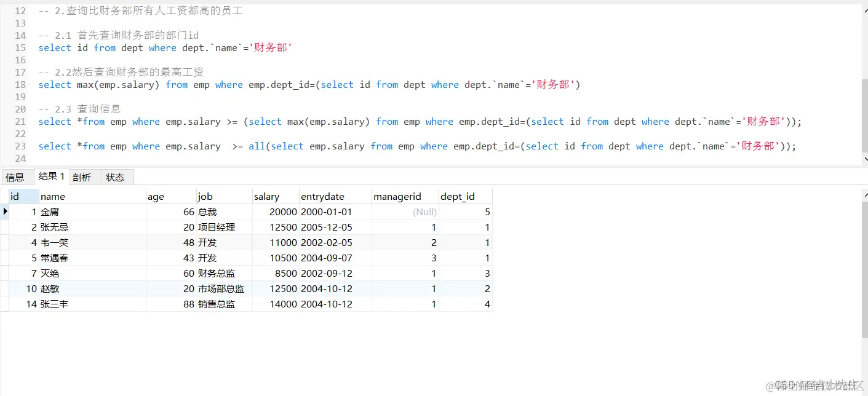Screen dimensions: 868x396
Task: Select the entrydate cell 2002-09-12
Action: click(335, 273)
